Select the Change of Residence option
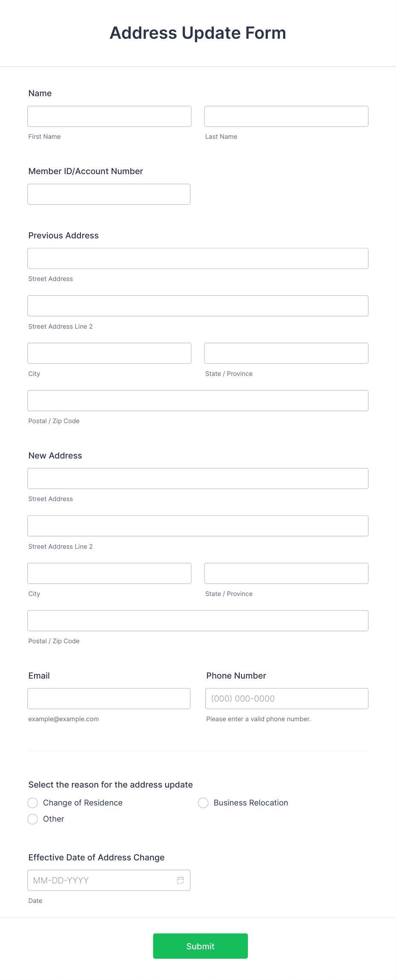The height and width of the screenshot is (980, 396). pyautogui.click(x=33, y=802)
